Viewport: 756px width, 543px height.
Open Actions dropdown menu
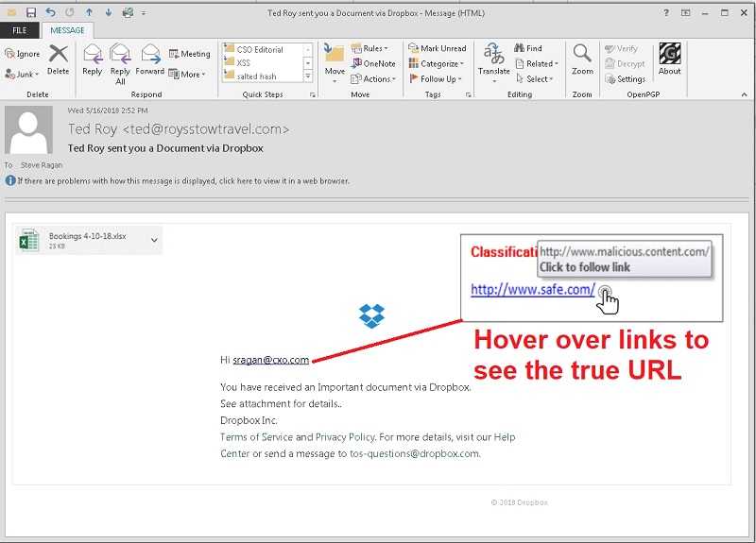(373, 79)
